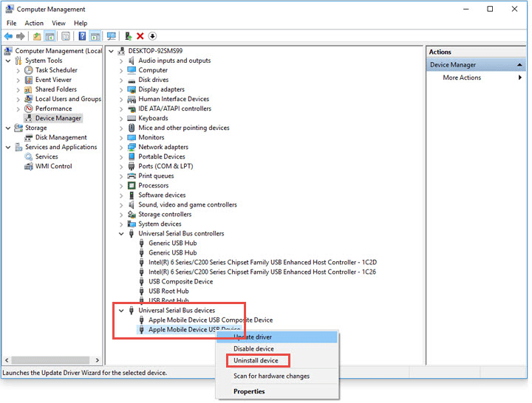Expand Task Scheduler in the left tree
The height and width of the screenshot is (403, 532).
[x=18, y=70]
